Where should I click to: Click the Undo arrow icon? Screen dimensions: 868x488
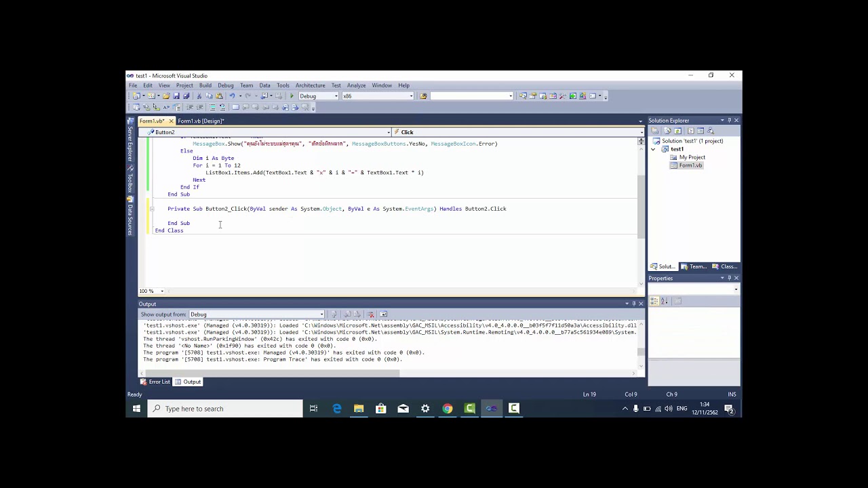click(x=232, y=96)
